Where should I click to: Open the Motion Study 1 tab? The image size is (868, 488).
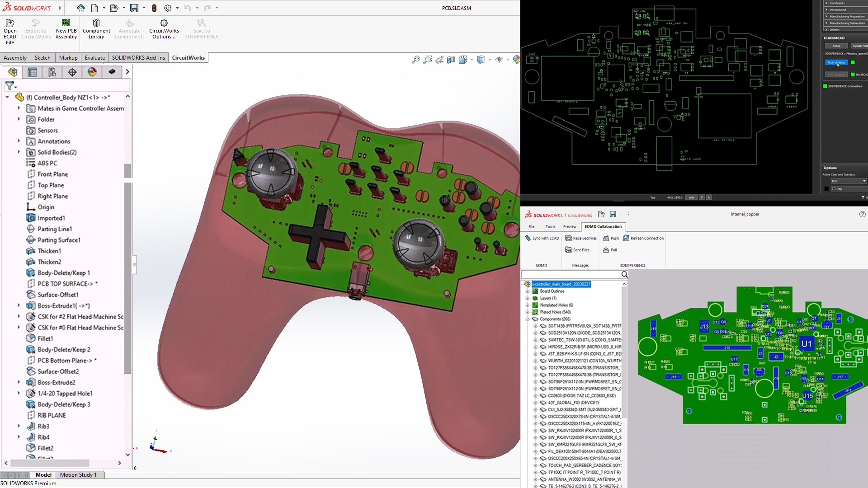[x=78, y=475]
